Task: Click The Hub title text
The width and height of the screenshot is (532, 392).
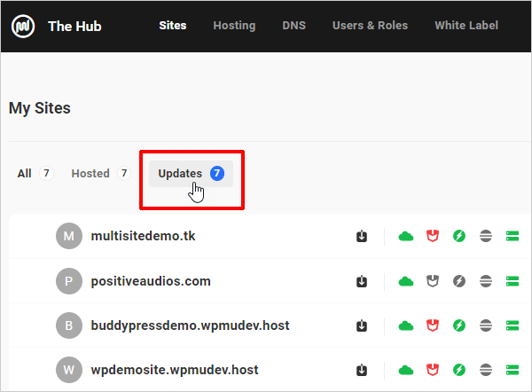Action: [x=74, y=26]
